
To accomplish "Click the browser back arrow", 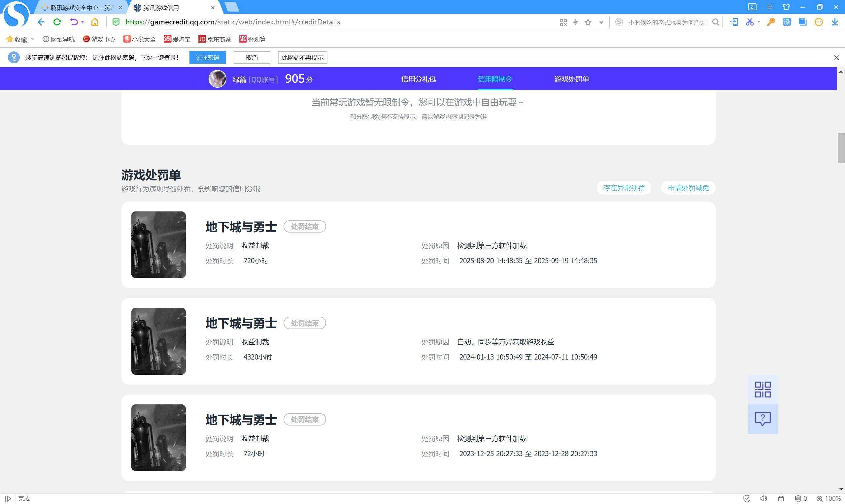I will coord(41,22).
